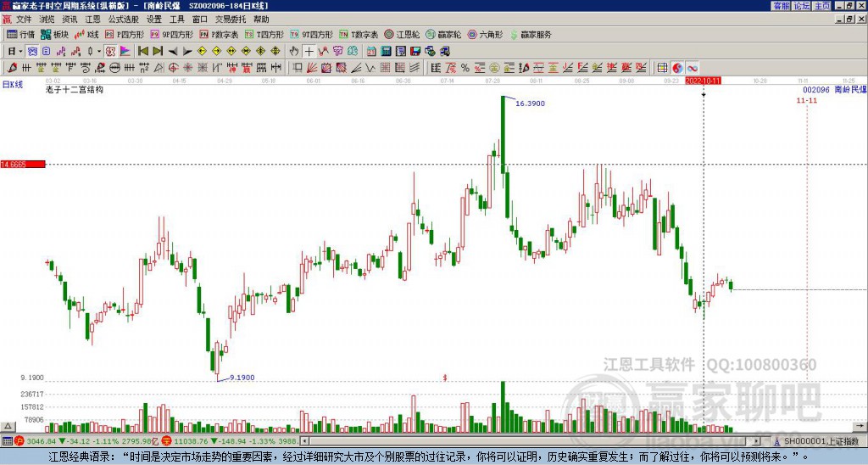
Task: Open the 文件 menu
Action: click(24, 20)
